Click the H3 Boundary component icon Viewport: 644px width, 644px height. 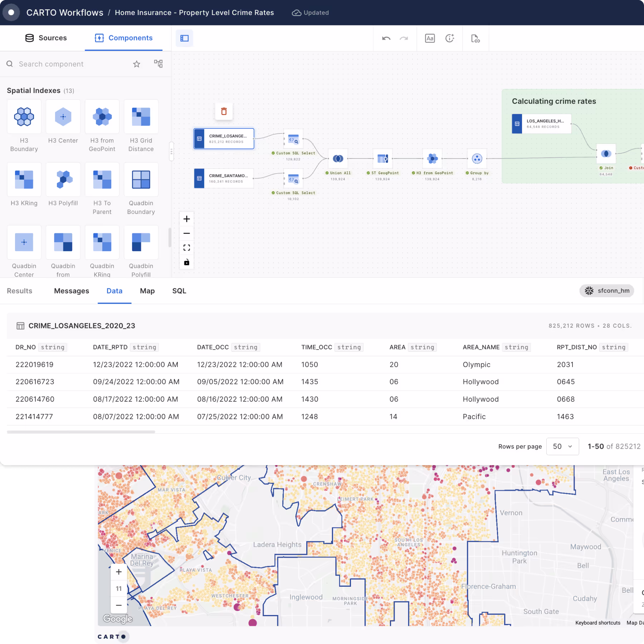tap(24, 117)
